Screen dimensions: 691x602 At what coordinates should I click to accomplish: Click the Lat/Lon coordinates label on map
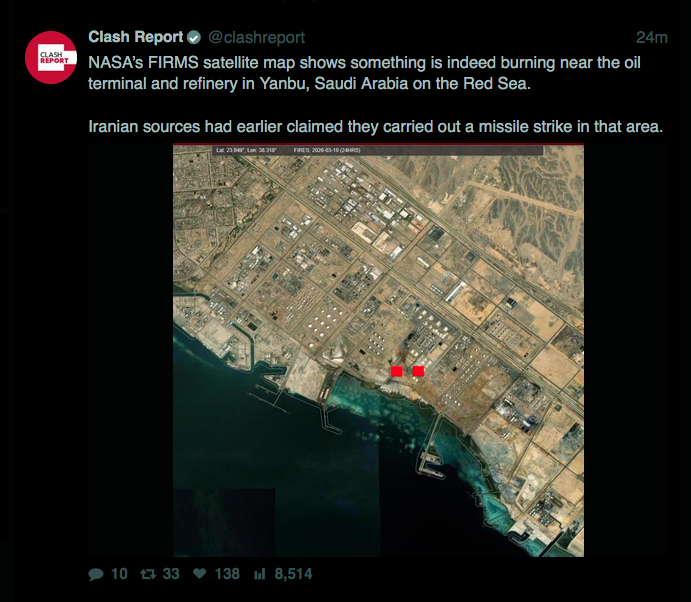pyautogui.click(x=246, y=150)
